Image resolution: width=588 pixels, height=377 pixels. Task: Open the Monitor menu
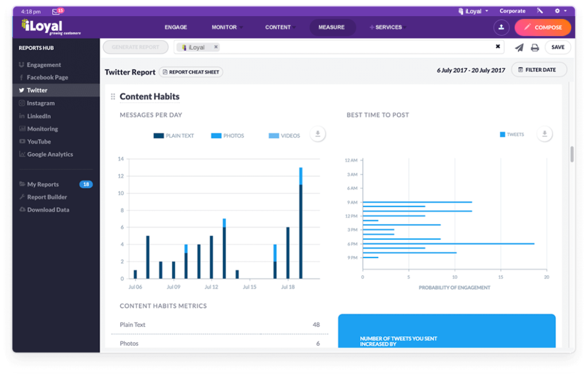point(226,27)
